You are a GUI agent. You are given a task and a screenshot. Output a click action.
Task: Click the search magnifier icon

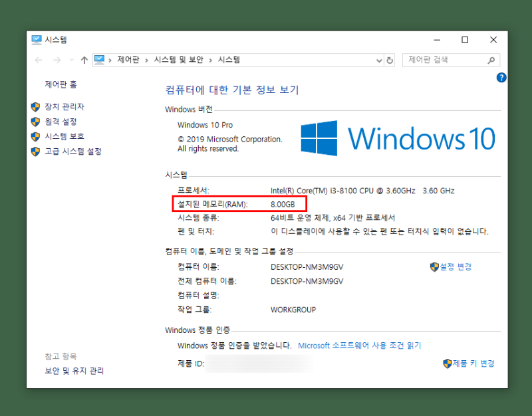(491, 60)
